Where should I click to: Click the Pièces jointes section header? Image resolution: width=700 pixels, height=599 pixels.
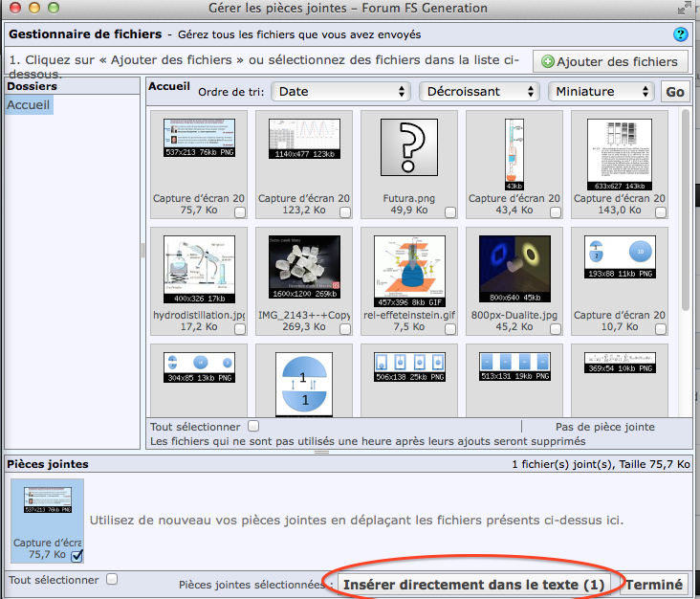click(48, 464)
